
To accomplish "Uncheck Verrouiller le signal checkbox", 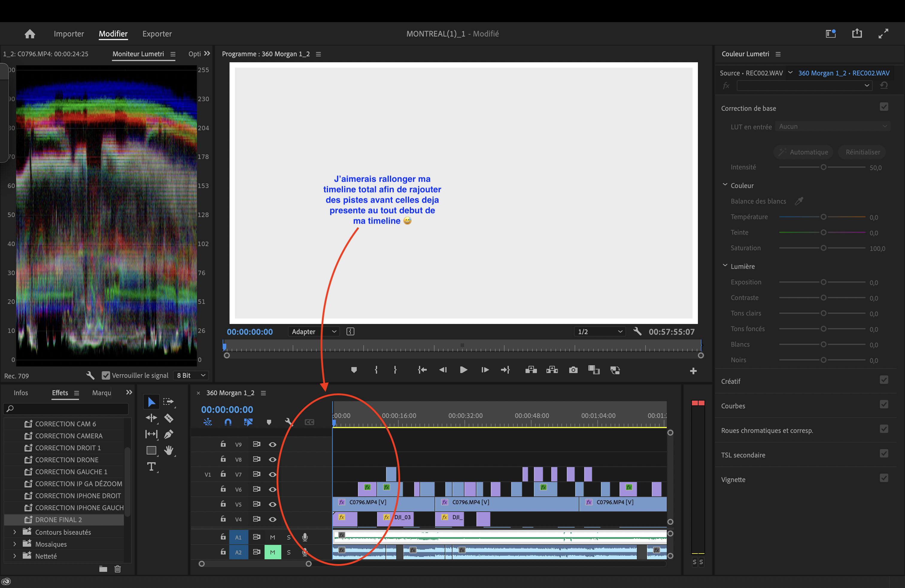I will [x=106, y=375].
